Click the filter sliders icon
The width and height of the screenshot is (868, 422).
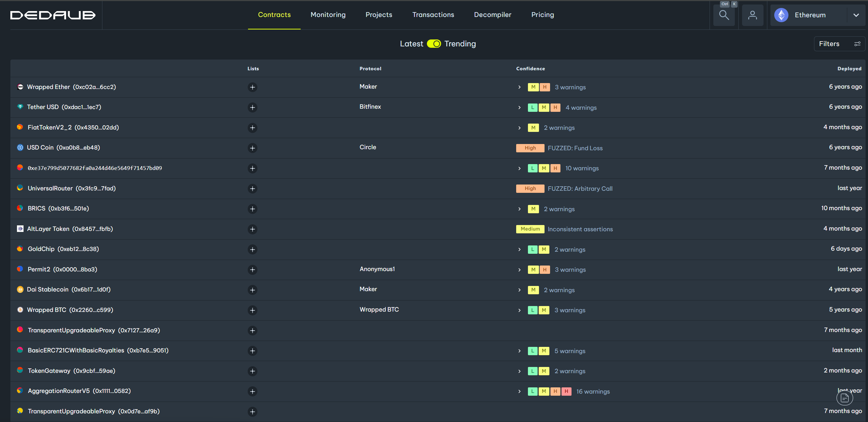(857, 44)
